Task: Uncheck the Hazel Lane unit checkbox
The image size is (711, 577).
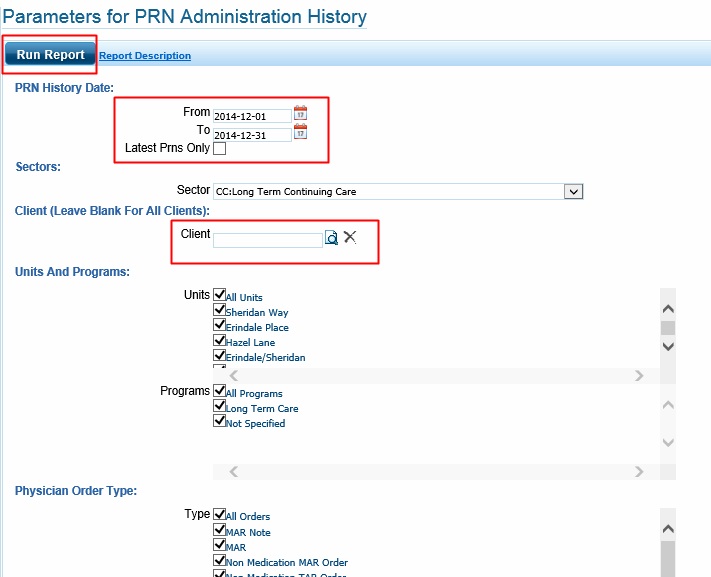Action: 220,340
